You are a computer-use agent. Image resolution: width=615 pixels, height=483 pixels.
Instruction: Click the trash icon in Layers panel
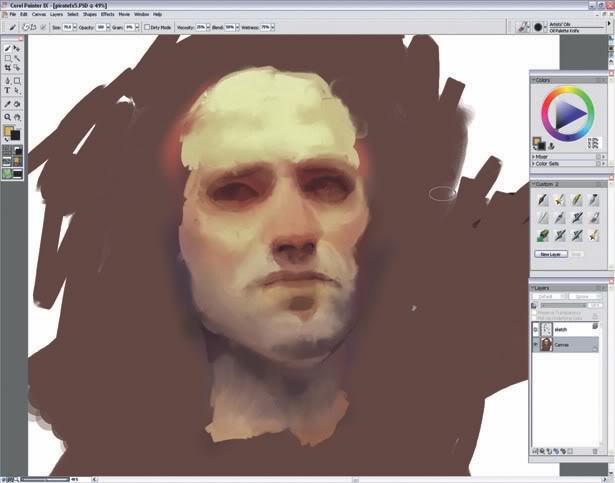pyautogui.click(x=595, y=452)
